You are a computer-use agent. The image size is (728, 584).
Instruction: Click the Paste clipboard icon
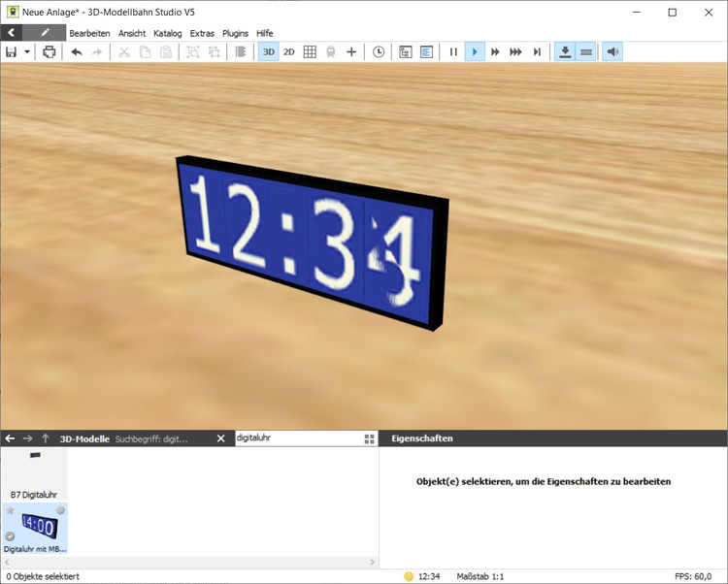tap(166, 52)
